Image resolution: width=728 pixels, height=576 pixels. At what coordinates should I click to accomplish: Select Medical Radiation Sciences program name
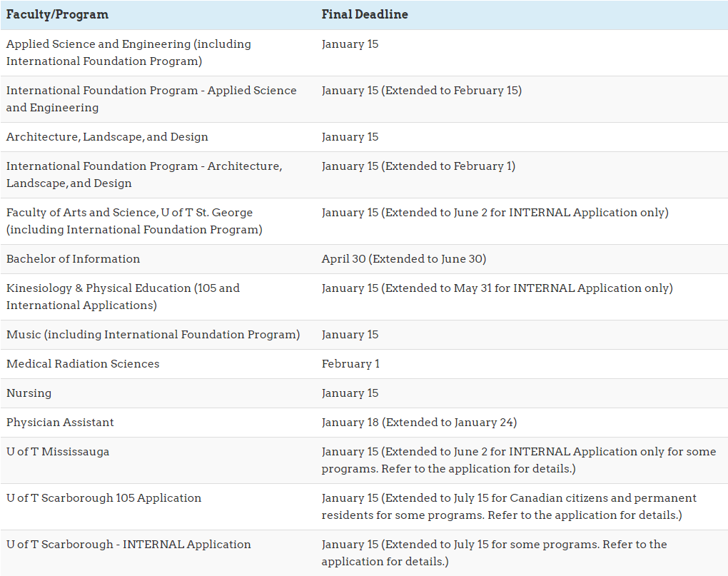[83, 364]
